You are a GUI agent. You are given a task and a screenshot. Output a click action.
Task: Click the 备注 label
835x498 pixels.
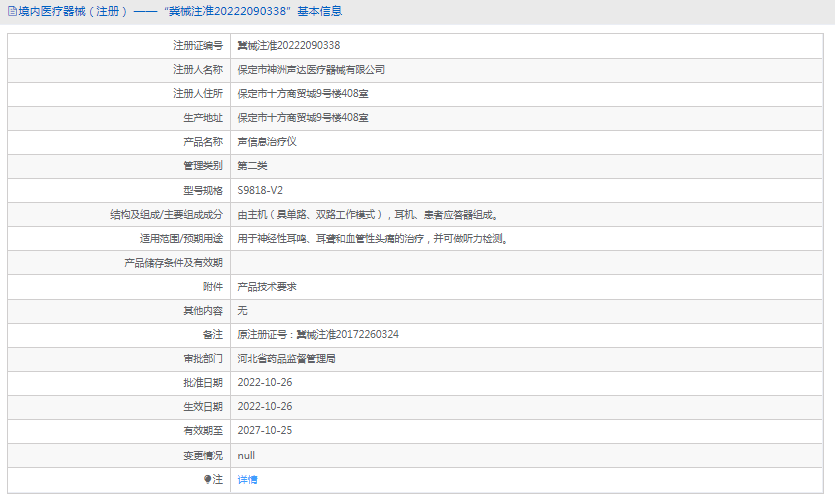point(212,334)
